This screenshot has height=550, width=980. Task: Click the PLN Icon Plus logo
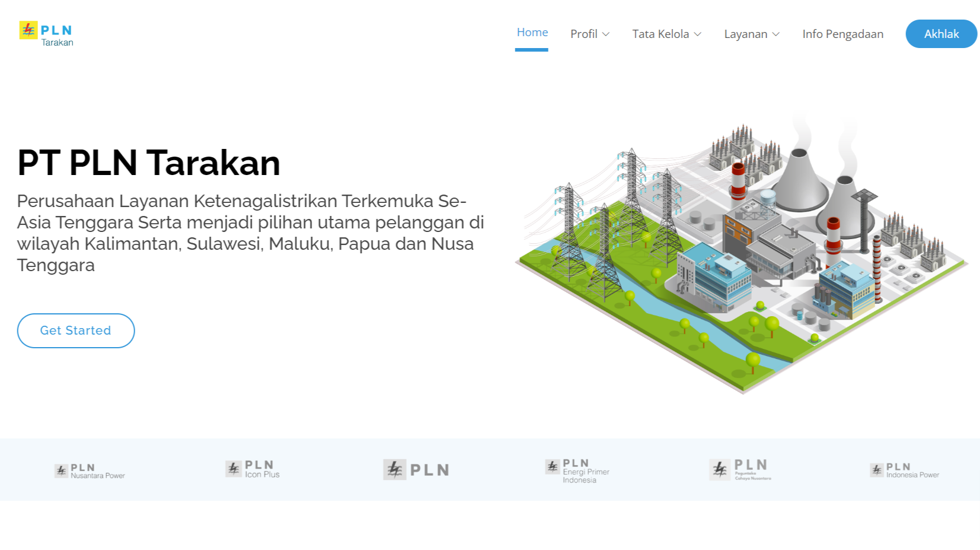coord(253,469)
